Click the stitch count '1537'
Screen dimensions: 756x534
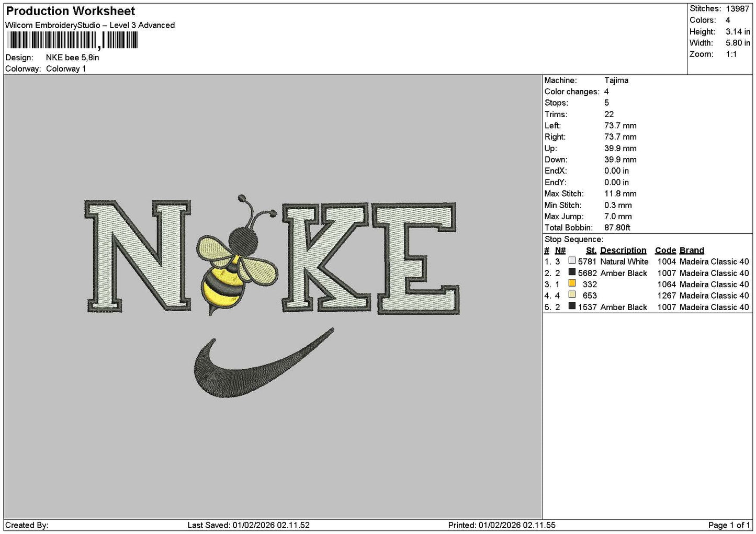(x=587, y=307)
